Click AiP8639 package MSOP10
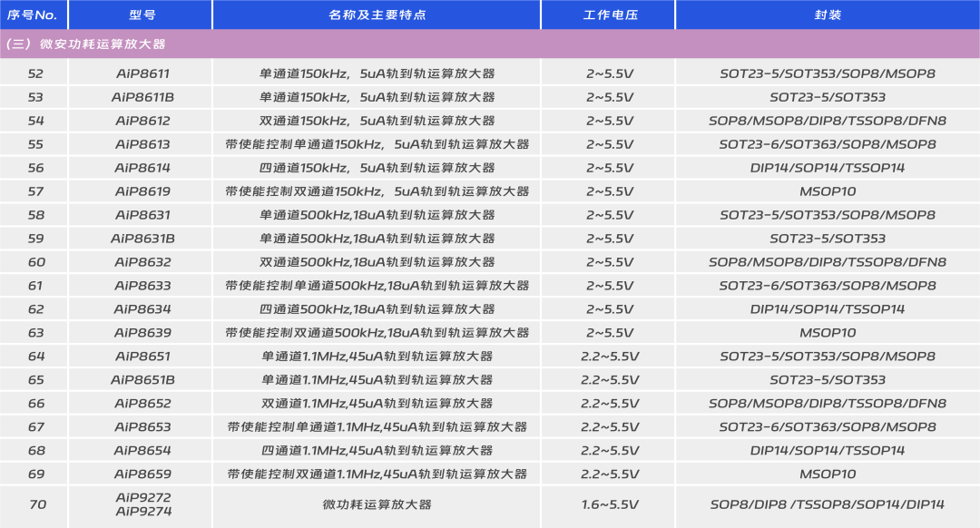 pos(828,332)
